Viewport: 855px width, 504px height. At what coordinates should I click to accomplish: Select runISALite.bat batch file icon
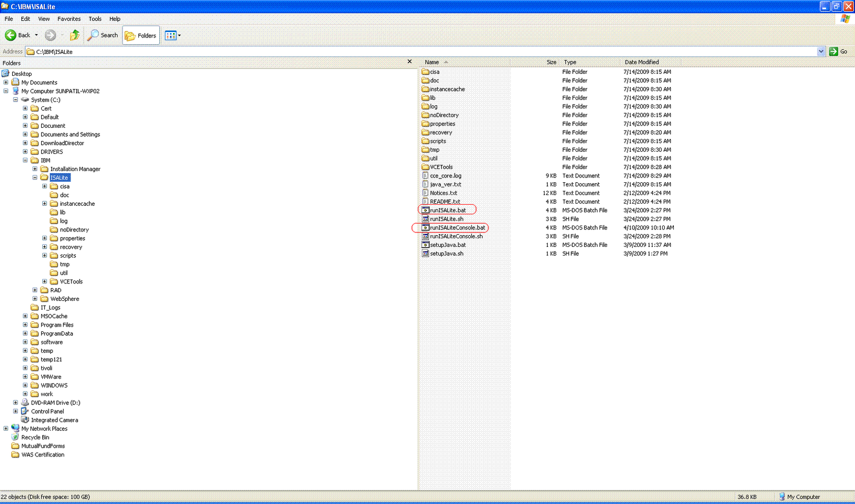click(x=425, y=210)
